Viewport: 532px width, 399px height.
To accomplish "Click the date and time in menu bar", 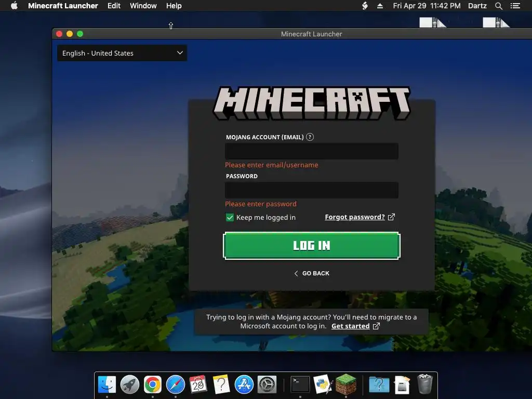I will (x=427, y=6).
